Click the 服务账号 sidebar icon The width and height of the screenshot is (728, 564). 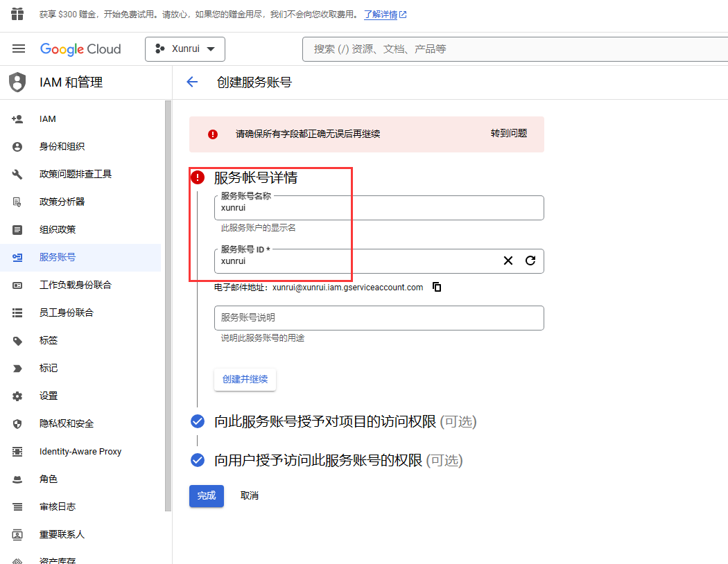click(17, 258)
